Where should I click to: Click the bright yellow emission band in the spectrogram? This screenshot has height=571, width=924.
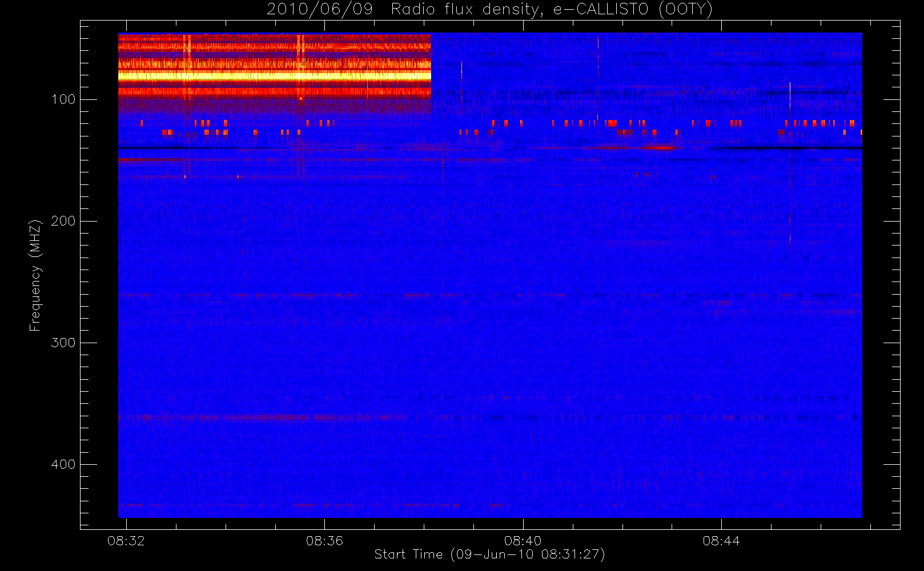point(274,75)
